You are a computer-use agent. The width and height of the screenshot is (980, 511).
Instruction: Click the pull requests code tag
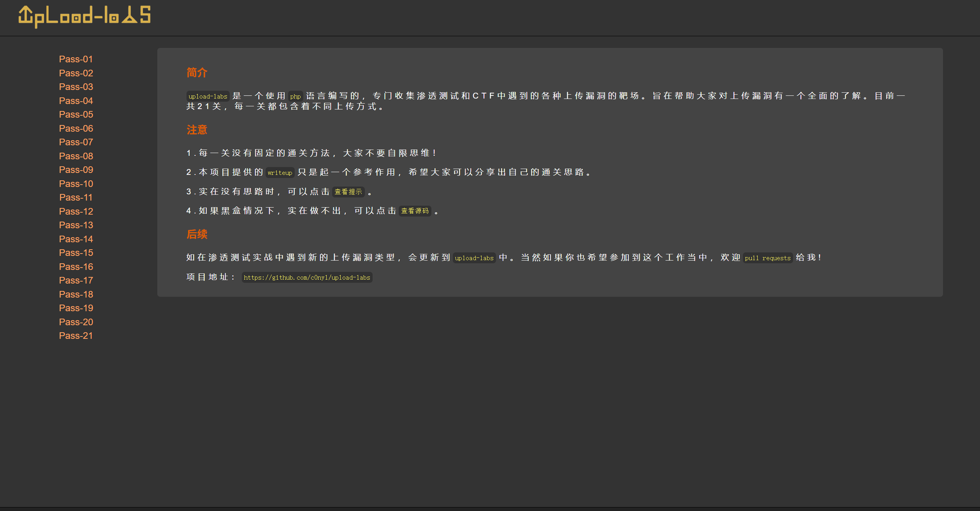tap(767, 258)
